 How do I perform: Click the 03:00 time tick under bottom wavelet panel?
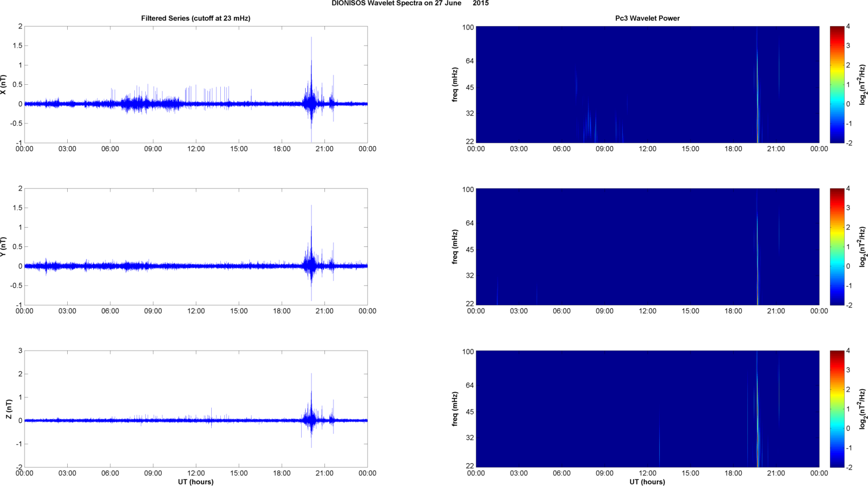click(519, 473)
